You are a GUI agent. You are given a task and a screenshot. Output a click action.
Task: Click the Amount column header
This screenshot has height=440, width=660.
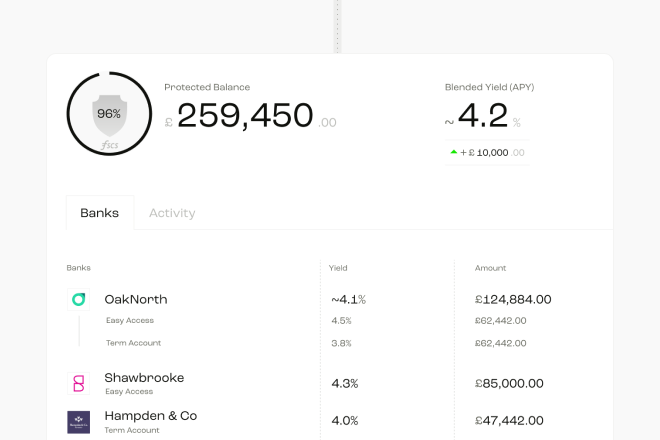[x=490, y=268]
